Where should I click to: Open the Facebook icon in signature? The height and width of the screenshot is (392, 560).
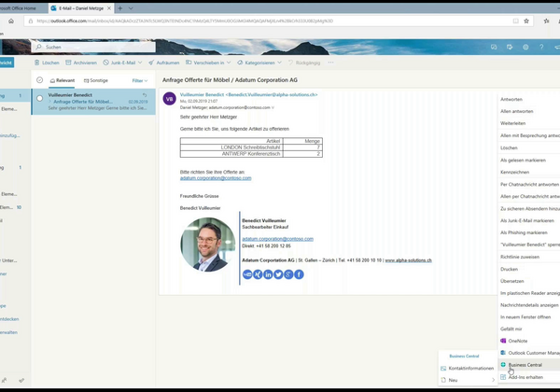pyautogui.click(x=299, y=274)
